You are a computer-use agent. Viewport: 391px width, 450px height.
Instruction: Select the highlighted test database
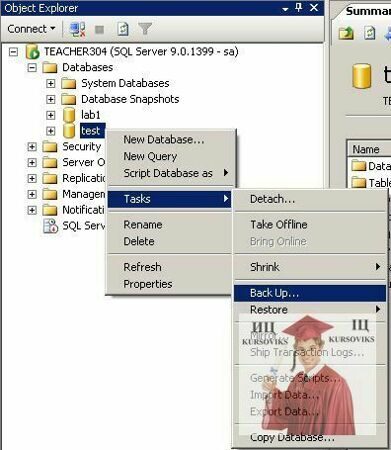pyautogui.click(x=92, y=131)
